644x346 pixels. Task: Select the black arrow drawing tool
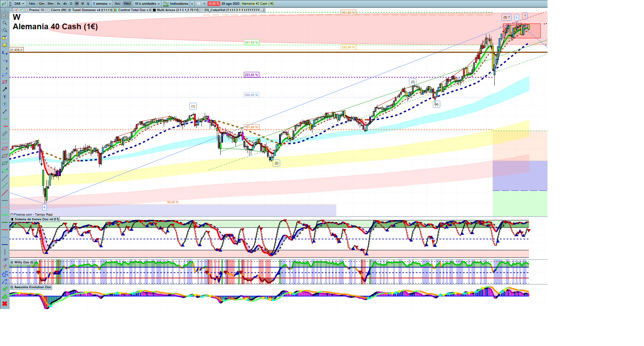(5, 89)
